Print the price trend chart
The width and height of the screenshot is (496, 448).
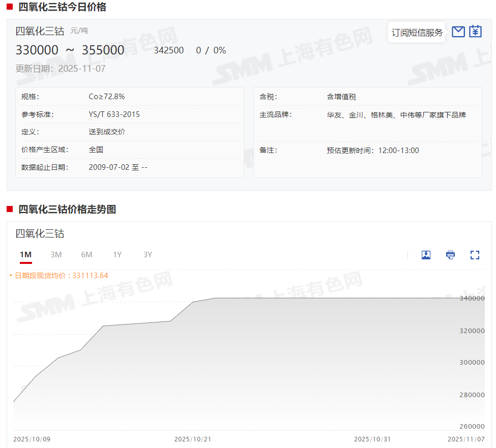450,255
